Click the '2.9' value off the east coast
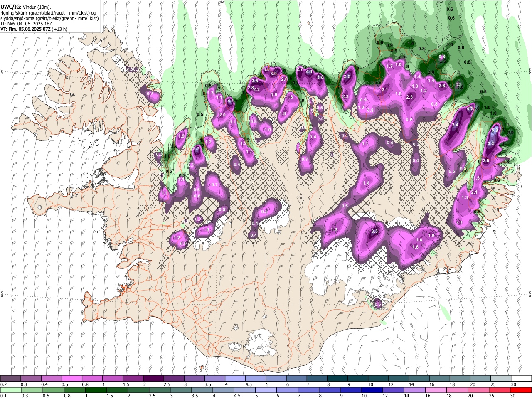This screenshot has width=532, height=399. coord(511,133)
